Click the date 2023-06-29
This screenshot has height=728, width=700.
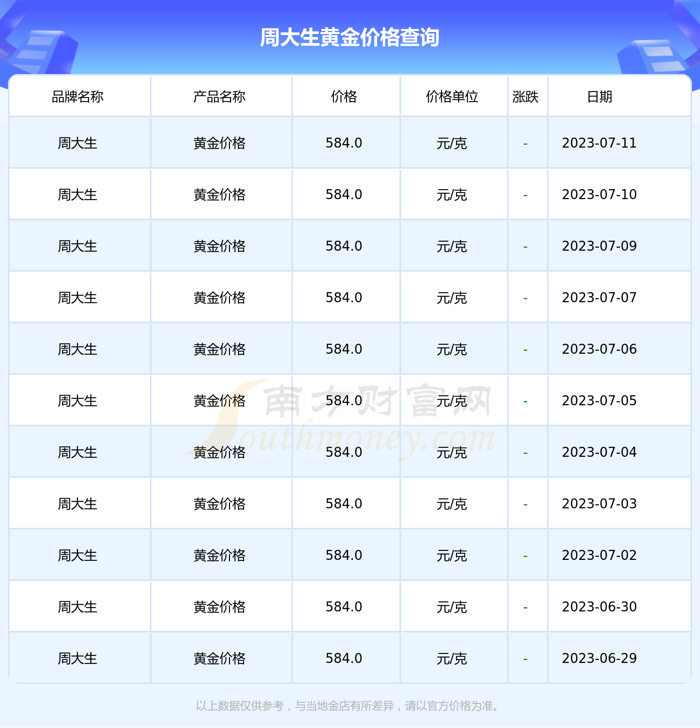coord(599,658)
